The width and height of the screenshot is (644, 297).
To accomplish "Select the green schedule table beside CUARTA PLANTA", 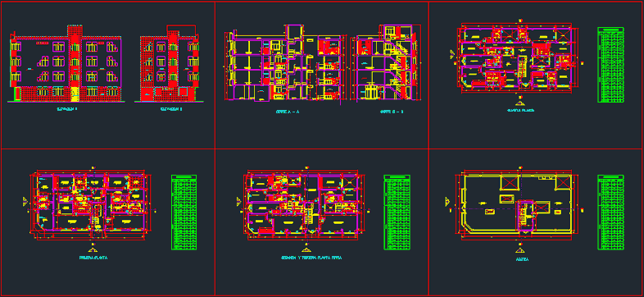I will (610, 65).
